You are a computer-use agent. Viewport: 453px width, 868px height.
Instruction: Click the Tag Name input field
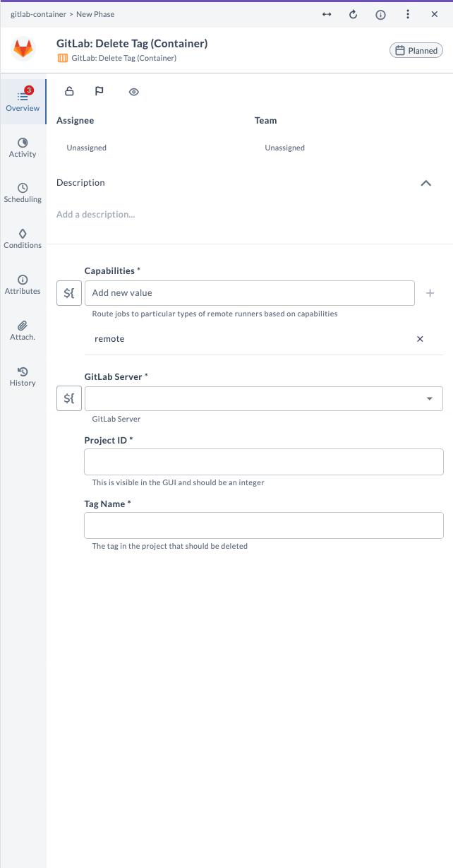264,525
